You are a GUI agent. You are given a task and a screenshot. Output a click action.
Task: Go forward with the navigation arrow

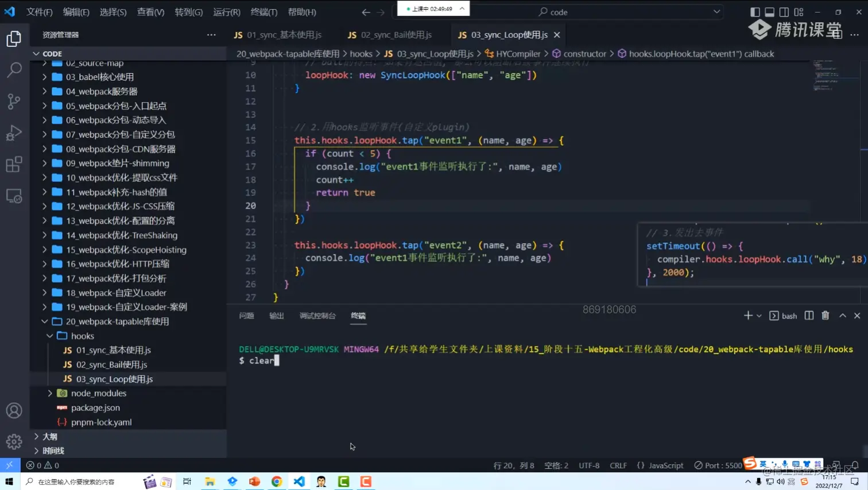(x=381, y=12)
